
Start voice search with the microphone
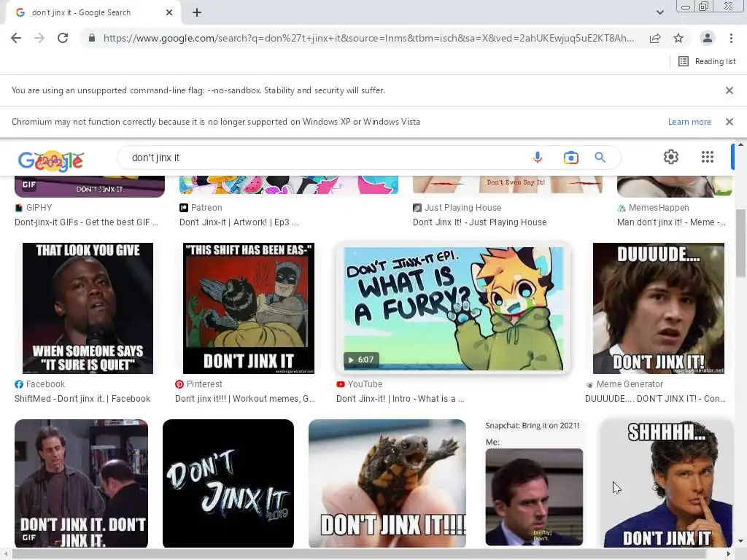coord(538,157)
